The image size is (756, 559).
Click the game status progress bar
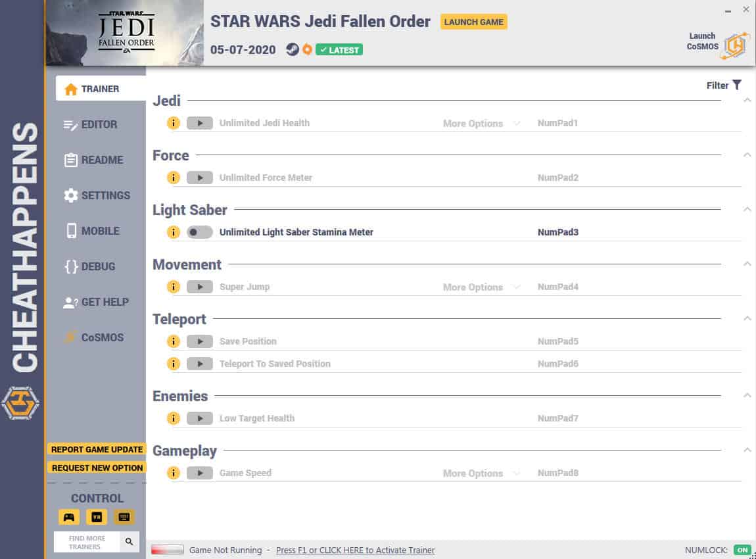(x=167, y=550)
